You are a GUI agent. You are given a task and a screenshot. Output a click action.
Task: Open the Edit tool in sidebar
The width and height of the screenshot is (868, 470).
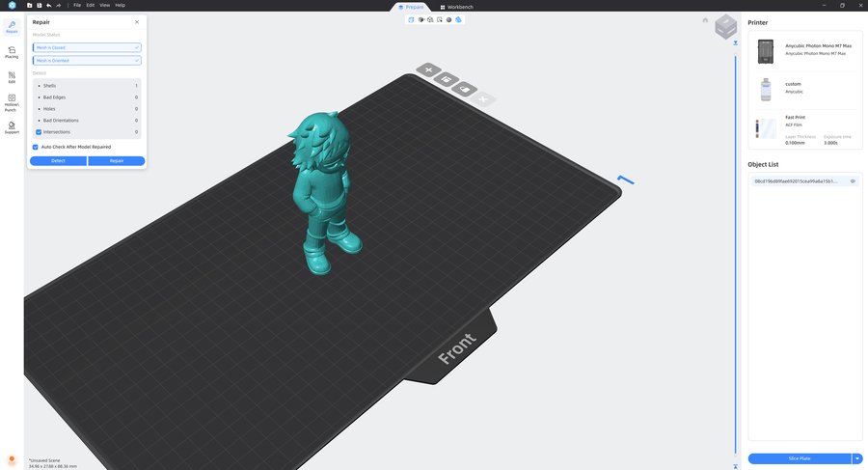pos(12,77)
